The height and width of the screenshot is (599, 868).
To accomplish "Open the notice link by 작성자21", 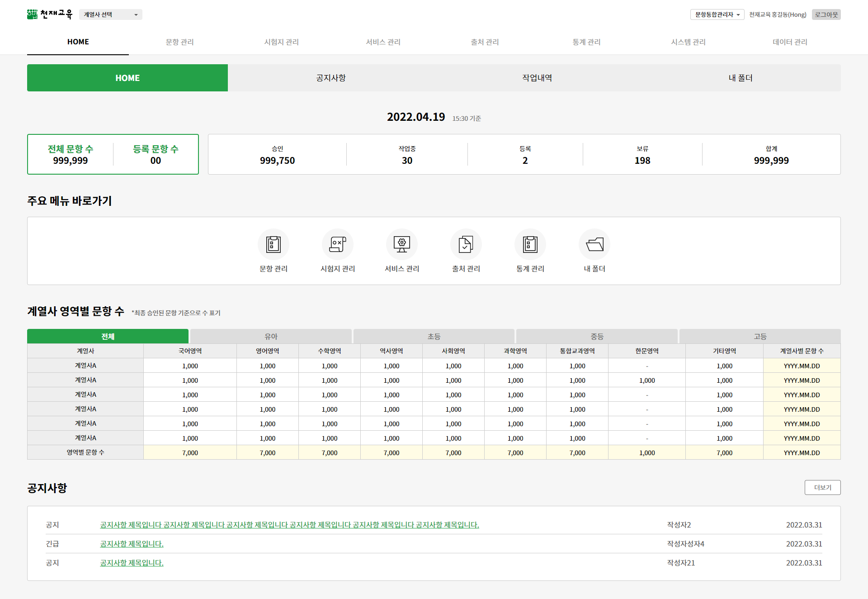I will point(132,563).
